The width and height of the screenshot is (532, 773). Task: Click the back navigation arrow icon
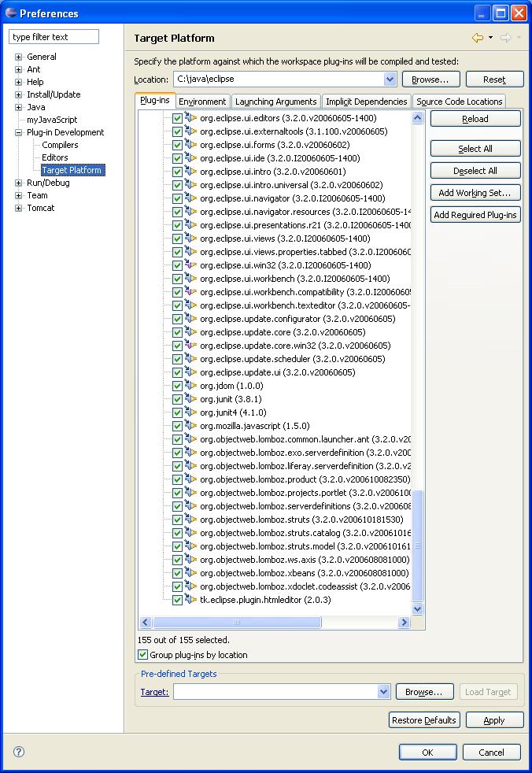click(477, 38)
